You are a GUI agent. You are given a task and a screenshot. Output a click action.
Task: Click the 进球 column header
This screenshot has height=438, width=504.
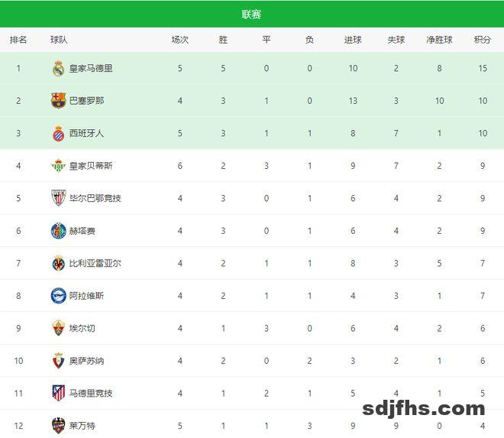pyautogui.click(x=353, y=40)
